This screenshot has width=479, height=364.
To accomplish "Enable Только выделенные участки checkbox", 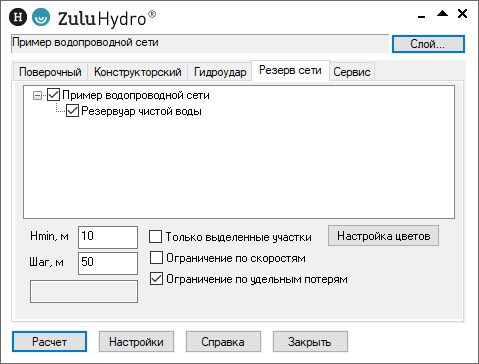I will tap(156, 237).
